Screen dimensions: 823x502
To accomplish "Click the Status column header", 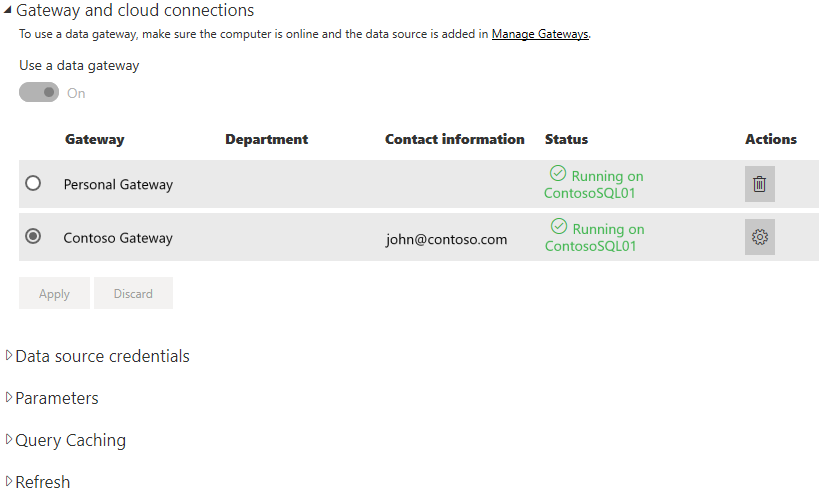I will click(x=566, y=139).
